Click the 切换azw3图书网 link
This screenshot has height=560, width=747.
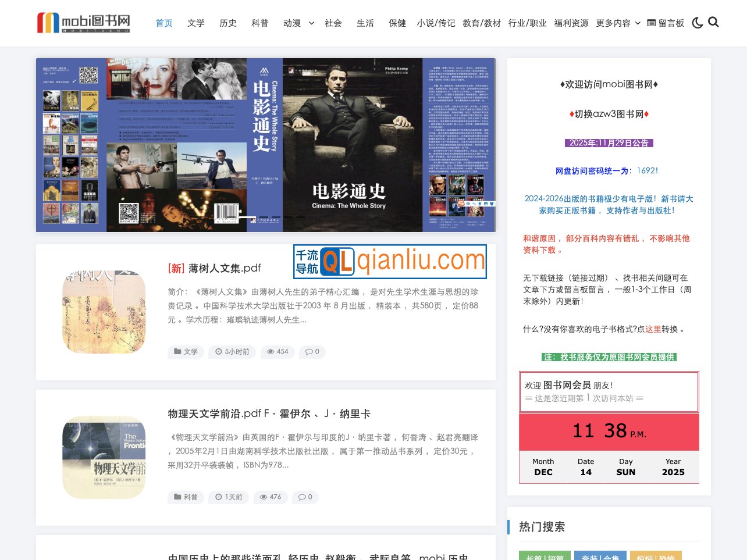pos(608,114)
